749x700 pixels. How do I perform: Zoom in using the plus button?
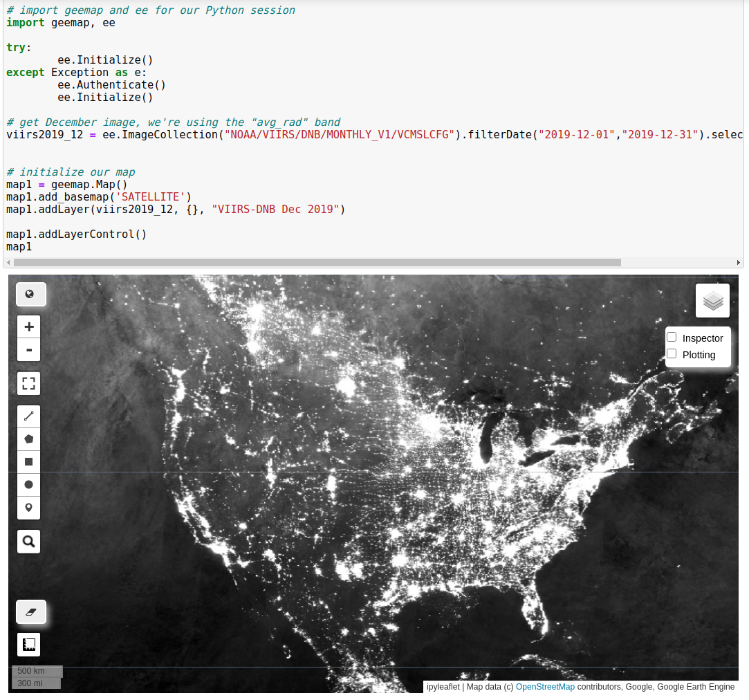click(28, 326)
